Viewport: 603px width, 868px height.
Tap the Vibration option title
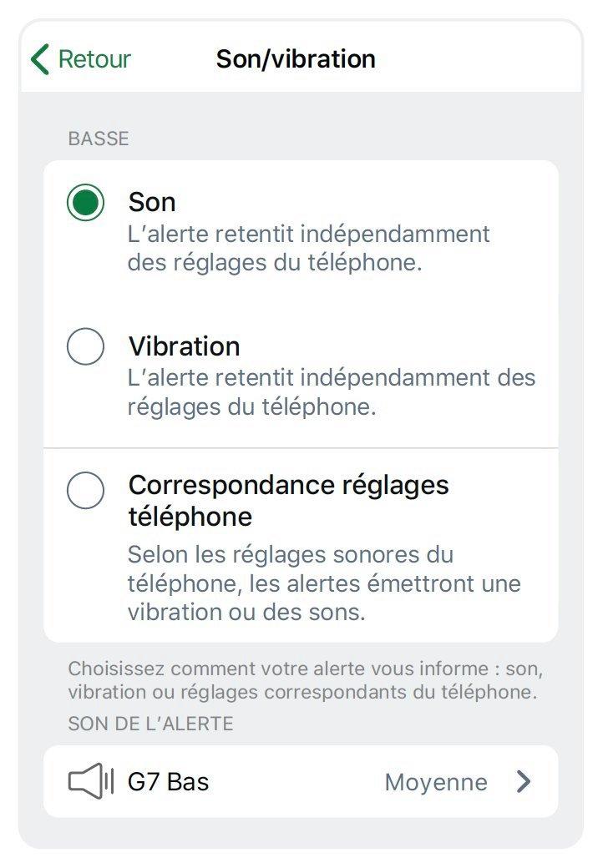[184, 346]
